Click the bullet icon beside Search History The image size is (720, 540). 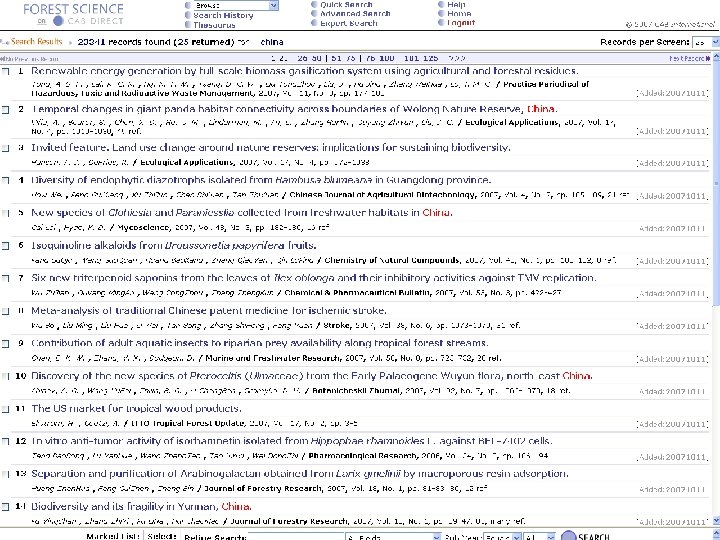pos(187,15)
